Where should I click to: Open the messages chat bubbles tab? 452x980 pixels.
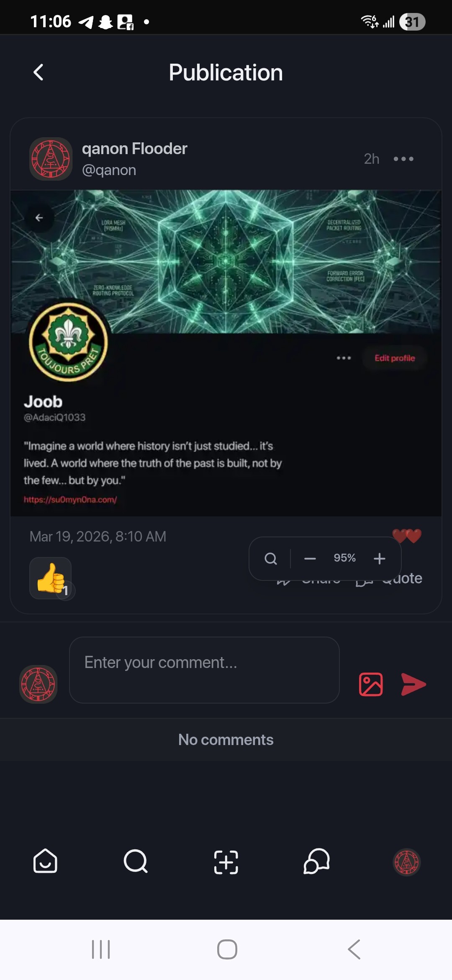316,861
